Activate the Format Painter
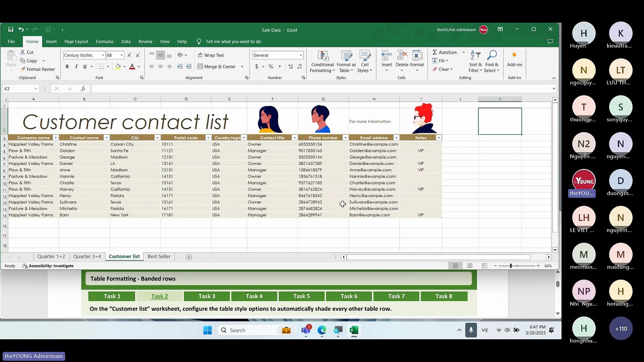644x362 pixels. (38, 69)
